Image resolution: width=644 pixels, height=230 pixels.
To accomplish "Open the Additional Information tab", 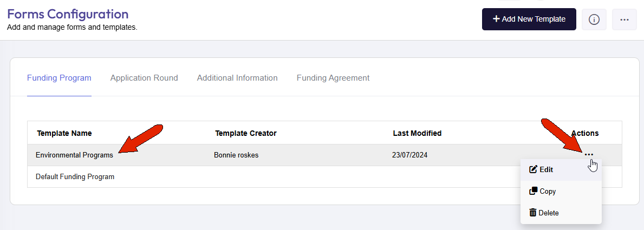I will click(237, 77).
